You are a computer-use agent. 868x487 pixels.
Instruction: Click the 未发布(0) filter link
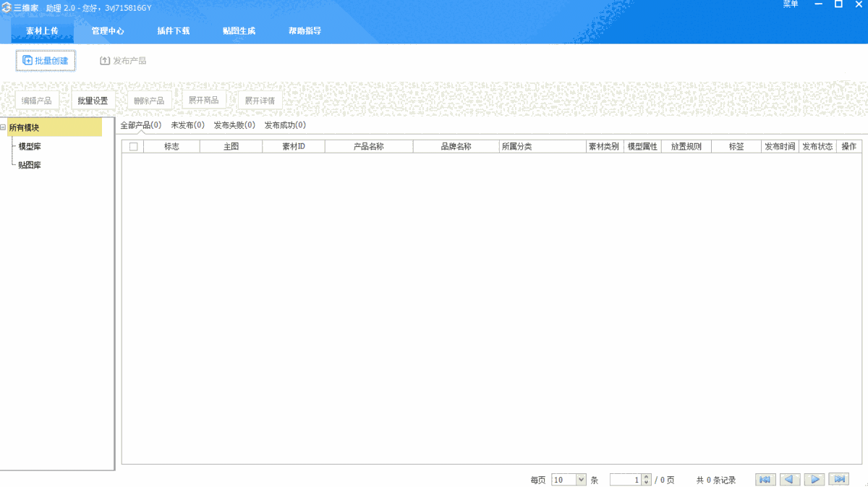click(187, 124)
